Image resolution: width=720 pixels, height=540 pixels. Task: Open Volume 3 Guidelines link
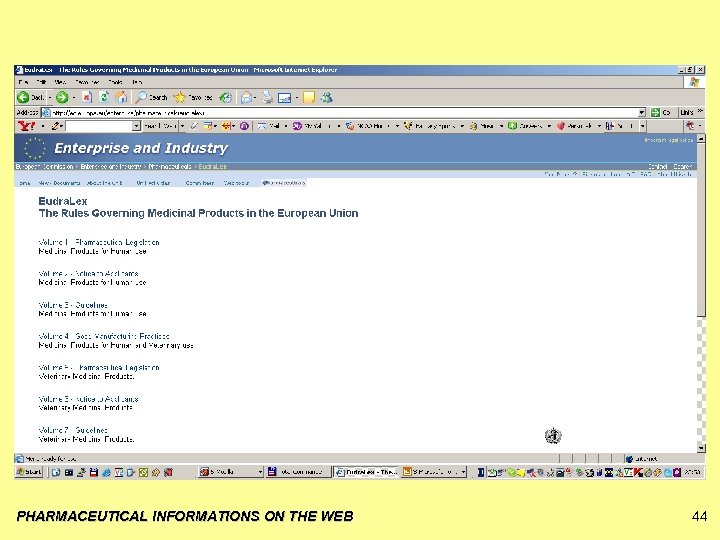pos(73,305)
